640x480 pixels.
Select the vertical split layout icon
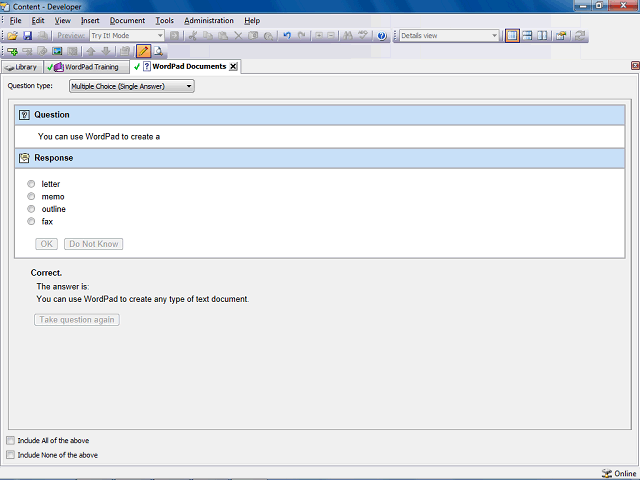[542, 36]
